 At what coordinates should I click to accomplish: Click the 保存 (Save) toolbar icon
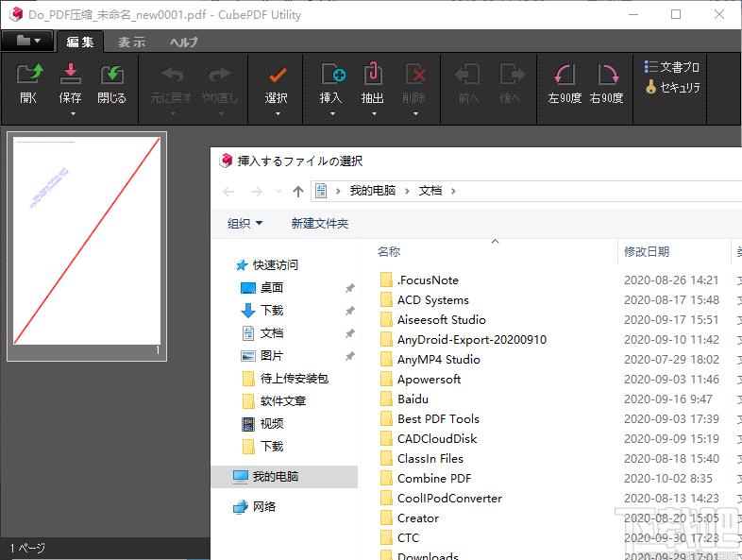click(70, 75)
